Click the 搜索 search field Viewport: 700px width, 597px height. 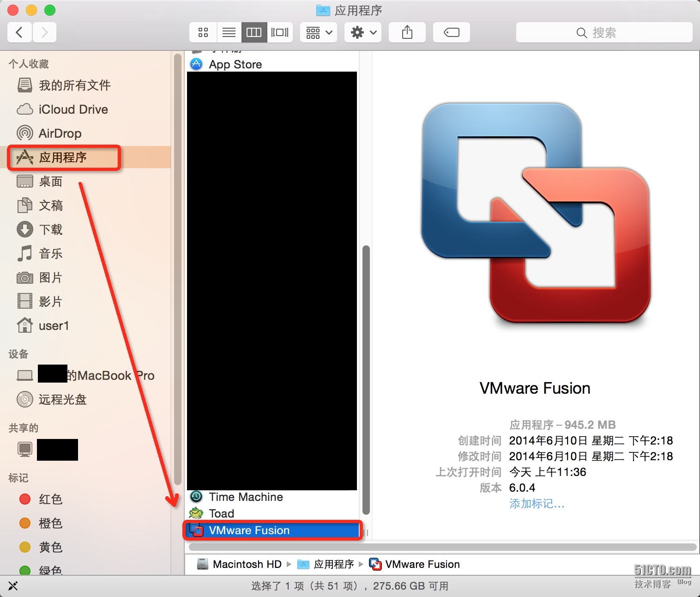click(x=604, y=32)
